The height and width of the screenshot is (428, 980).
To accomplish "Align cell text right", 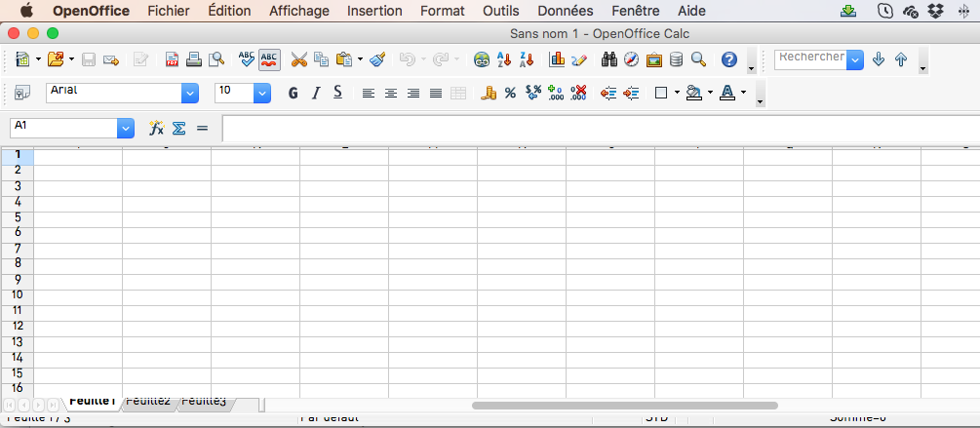I will point(413,93).
